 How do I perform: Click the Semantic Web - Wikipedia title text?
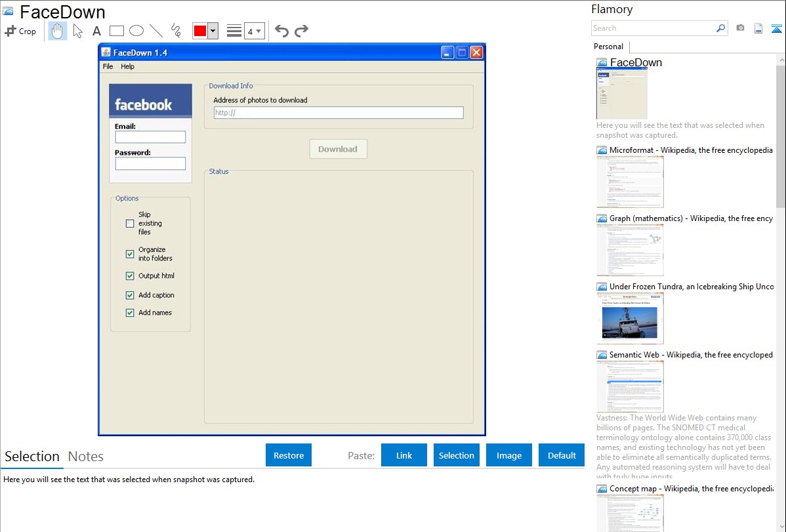[x=691, y=354]
